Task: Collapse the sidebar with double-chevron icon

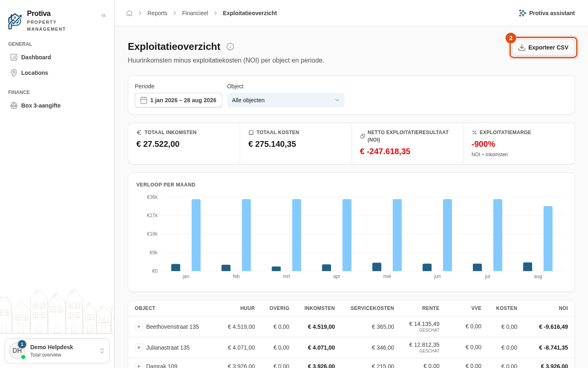Action: 104,16
